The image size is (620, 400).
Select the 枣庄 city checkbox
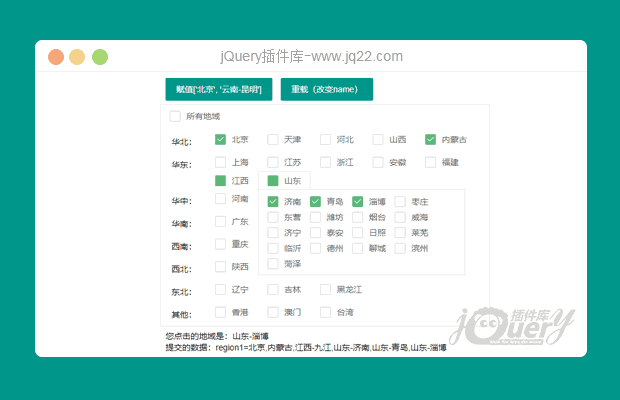pos(400,202)
